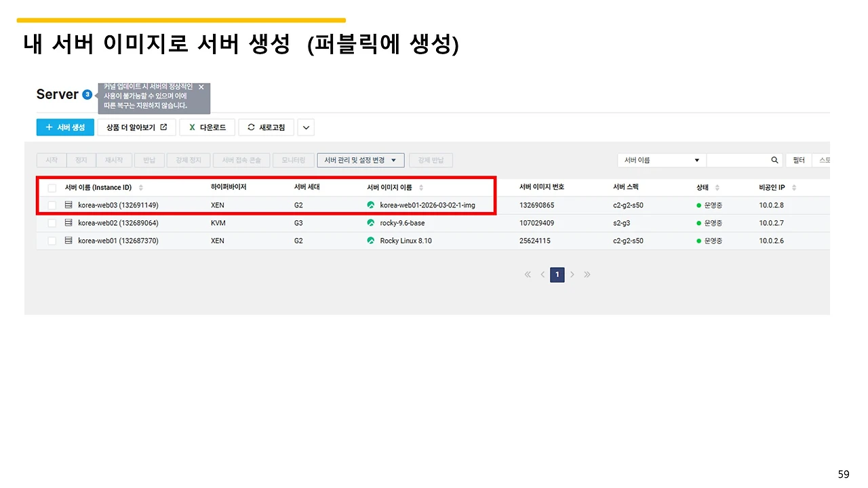The height and width of the screenshot is (488, 868).
Task: Sort the list by 비공인 IP column
Action: click(794, 188)
